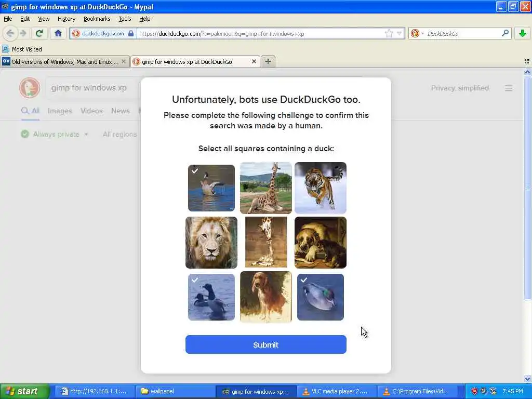
Task: Click the Privacy, simplified link
Action: [460, 88]
